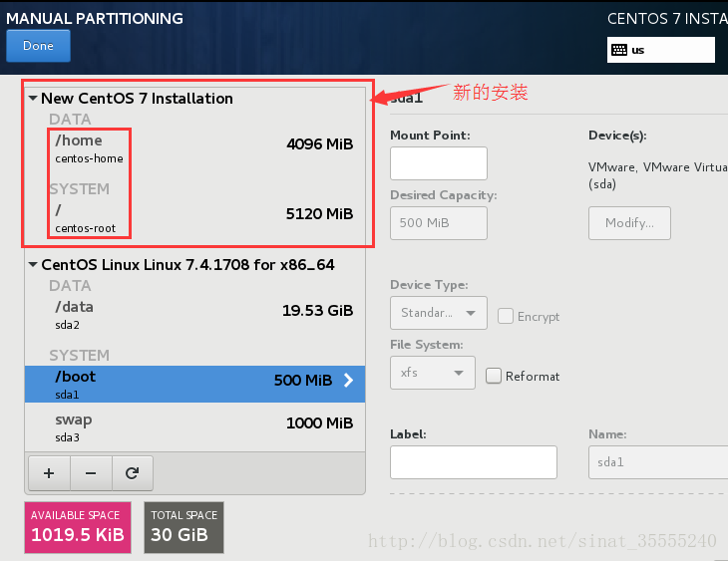Click the Modify... devices button

(x=629, y=223)
